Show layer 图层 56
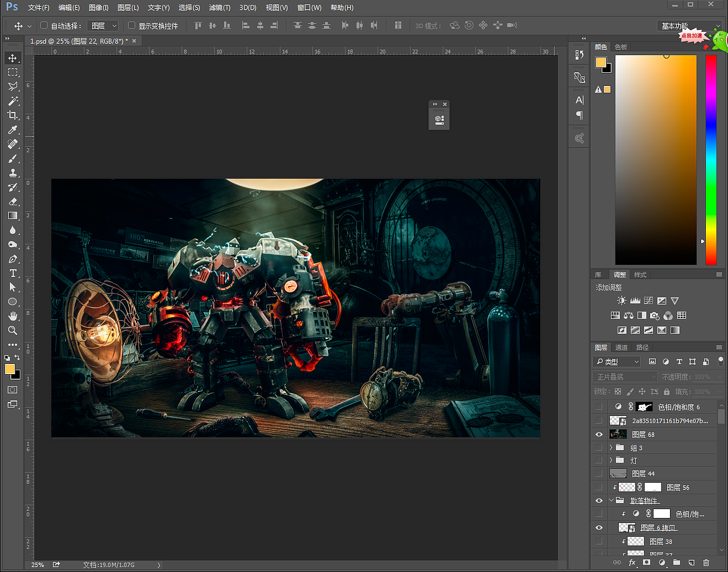This screenshot has height=572, width=728. [599, 487]
